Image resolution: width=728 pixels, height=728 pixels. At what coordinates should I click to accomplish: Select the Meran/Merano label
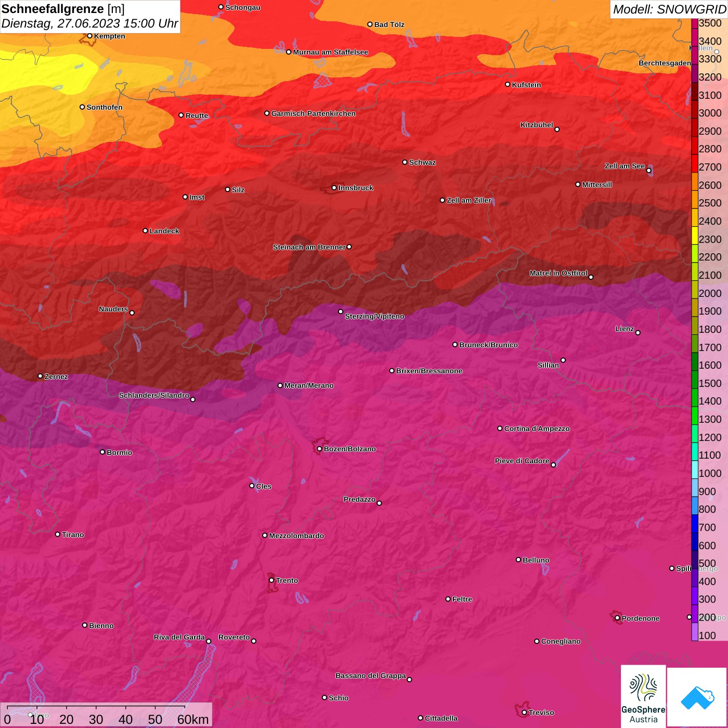[309, 385]
